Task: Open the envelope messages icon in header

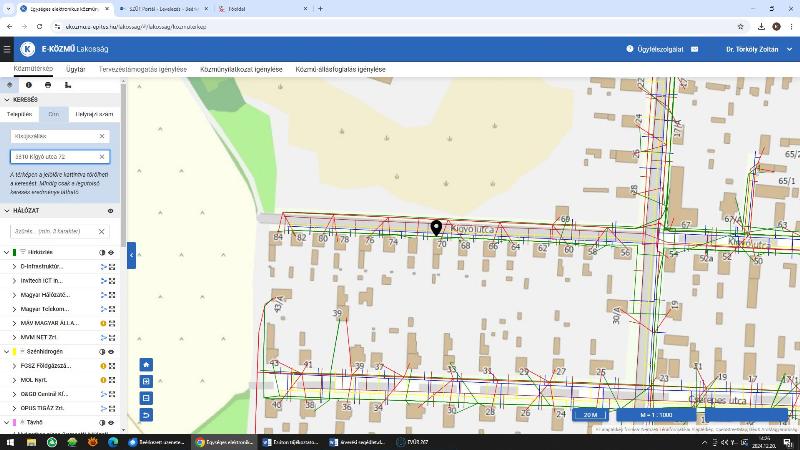Action: pos(694,49)
